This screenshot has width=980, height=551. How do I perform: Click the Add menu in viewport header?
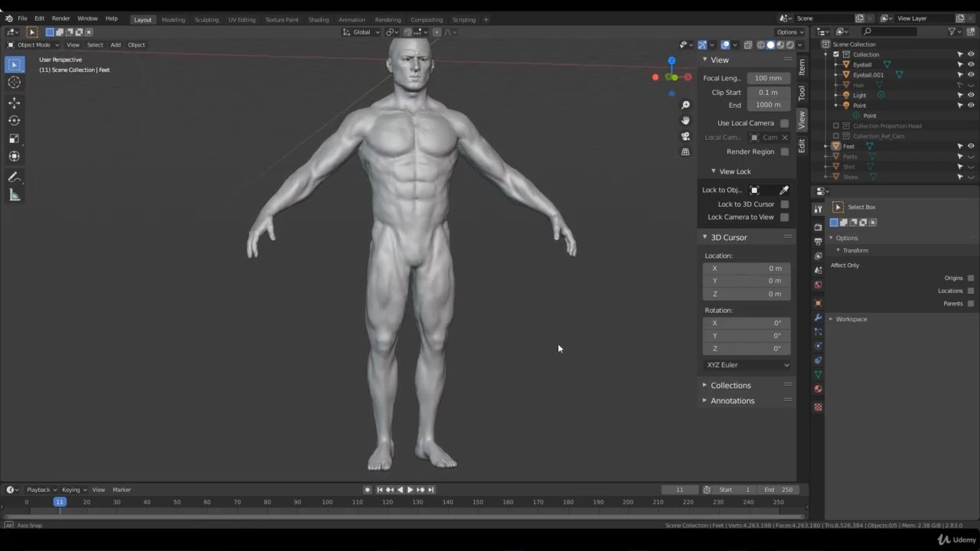click(x=116, y=45)
